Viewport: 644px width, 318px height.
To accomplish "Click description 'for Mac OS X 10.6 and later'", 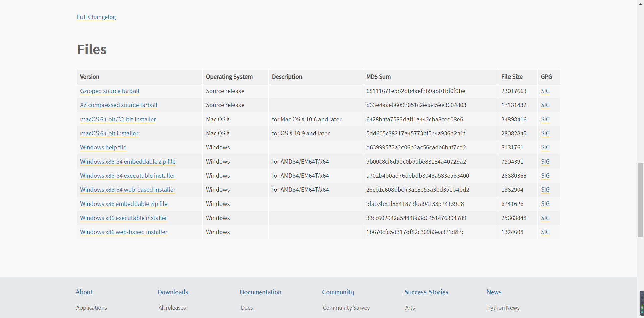I will (x=307, y=119).
